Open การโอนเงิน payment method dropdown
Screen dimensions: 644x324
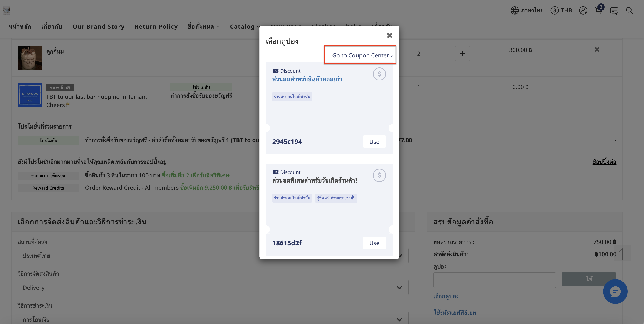pyautogui.click(x=213, y=318)
